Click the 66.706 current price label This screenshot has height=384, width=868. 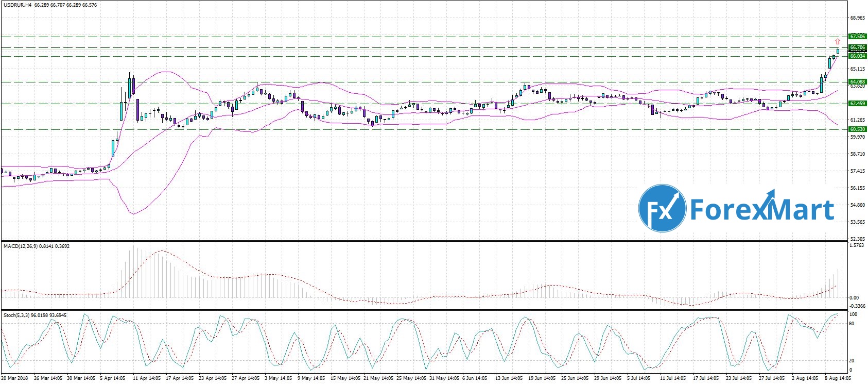pyautogui.click(x=857, y=47)
